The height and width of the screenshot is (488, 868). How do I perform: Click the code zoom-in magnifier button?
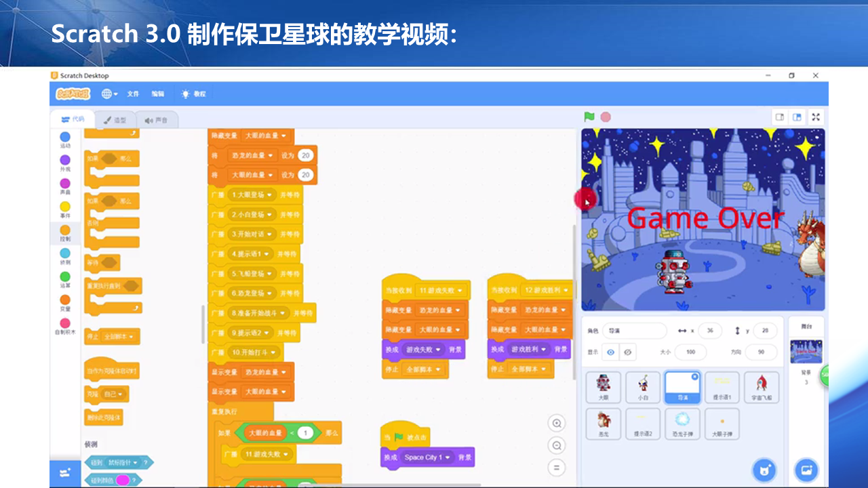tap(557, 423)
